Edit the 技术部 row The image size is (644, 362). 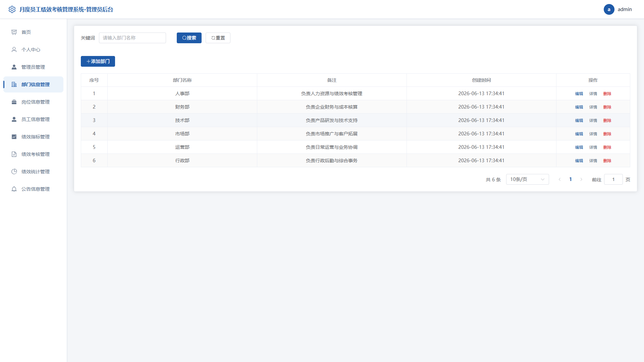[579, 121]
